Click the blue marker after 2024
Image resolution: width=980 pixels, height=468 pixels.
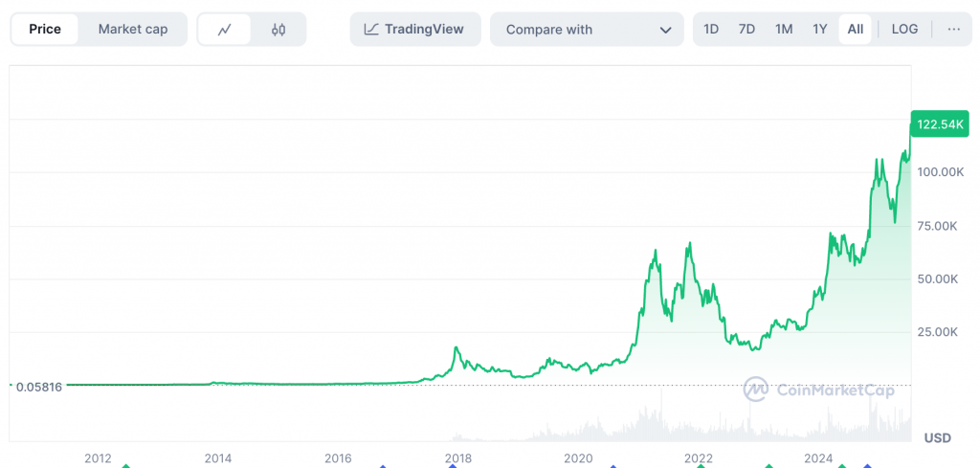867,466
